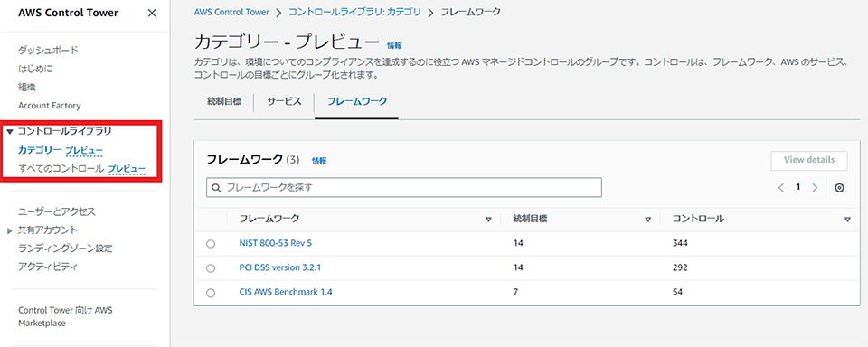The height and width of the screenshot is (347, 868).
Task: Close the AWS Control Tower side navigation
Action: [x=152, y=14]
